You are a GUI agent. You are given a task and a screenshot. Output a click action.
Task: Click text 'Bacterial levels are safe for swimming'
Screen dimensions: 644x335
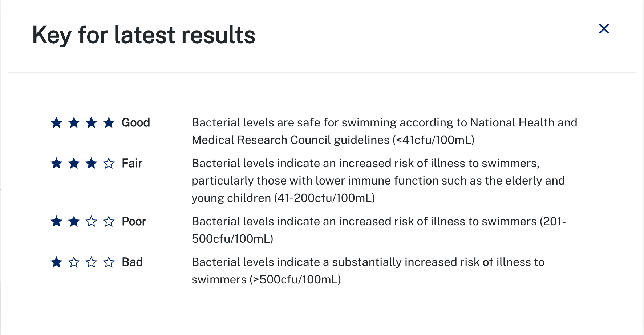pyautogui.click(x=265, y=122)
